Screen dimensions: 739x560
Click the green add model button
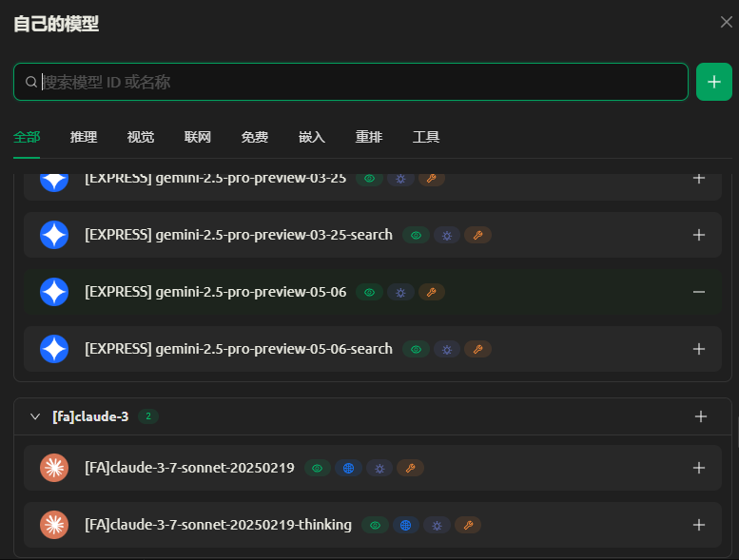click(714, 82)
